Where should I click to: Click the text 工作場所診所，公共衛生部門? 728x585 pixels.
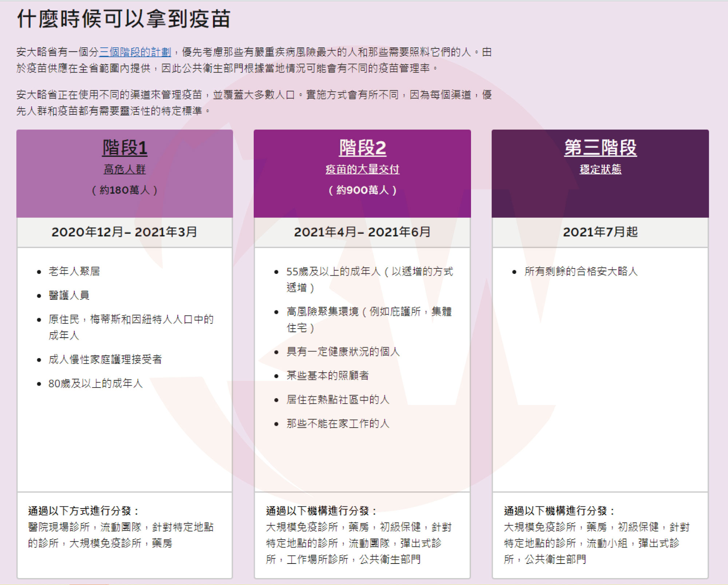354,559
